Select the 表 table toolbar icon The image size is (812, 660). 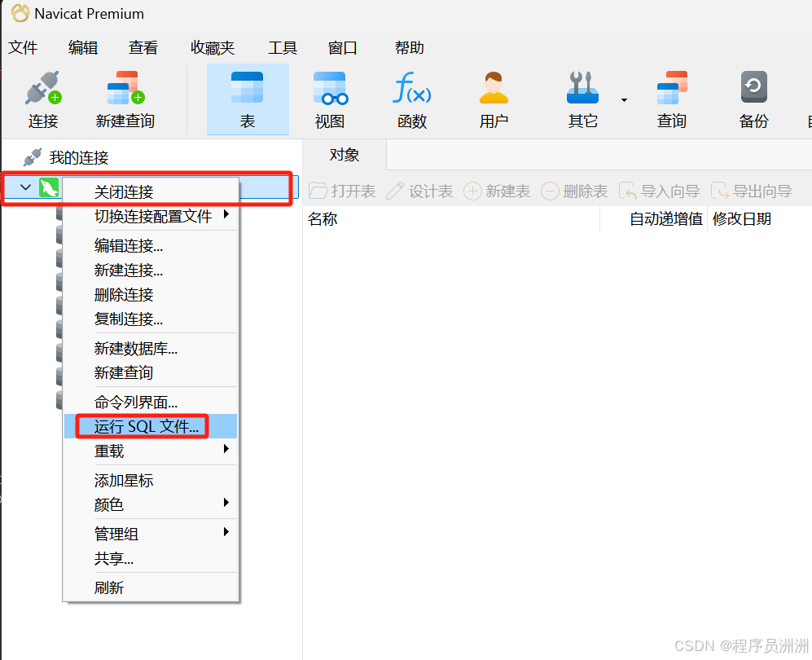[248, 99]
